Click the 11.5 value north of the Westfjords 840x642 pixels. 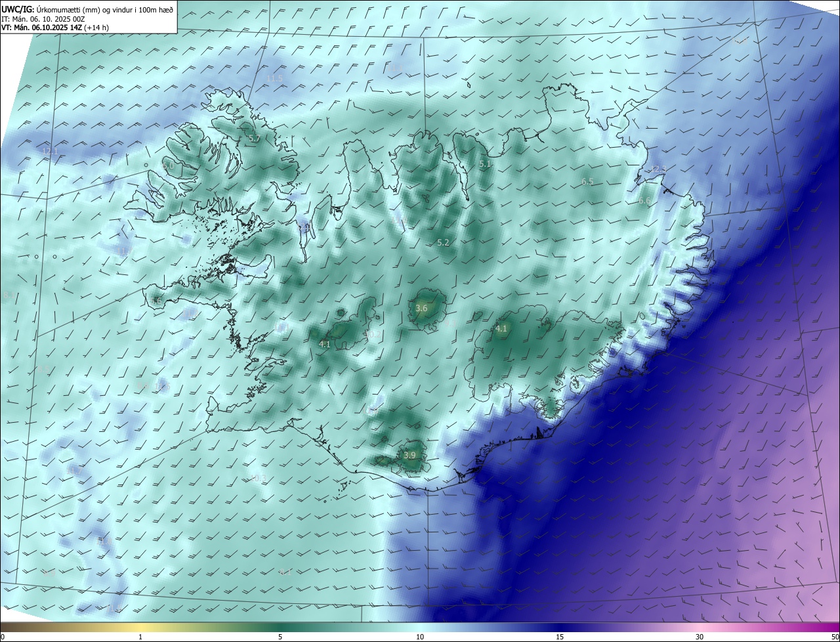click(274, 78)
